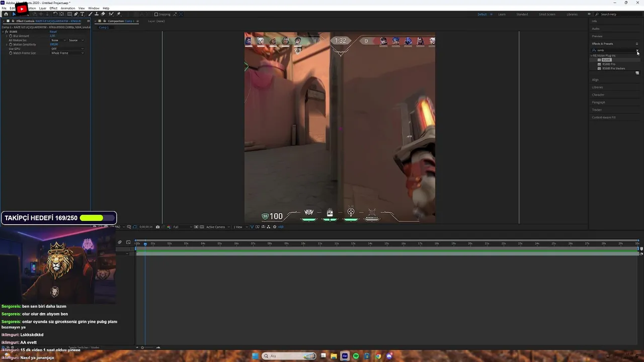644x362 pixels.
Task: Click the RSMB Pro effect icon
Action: (599, 64)
